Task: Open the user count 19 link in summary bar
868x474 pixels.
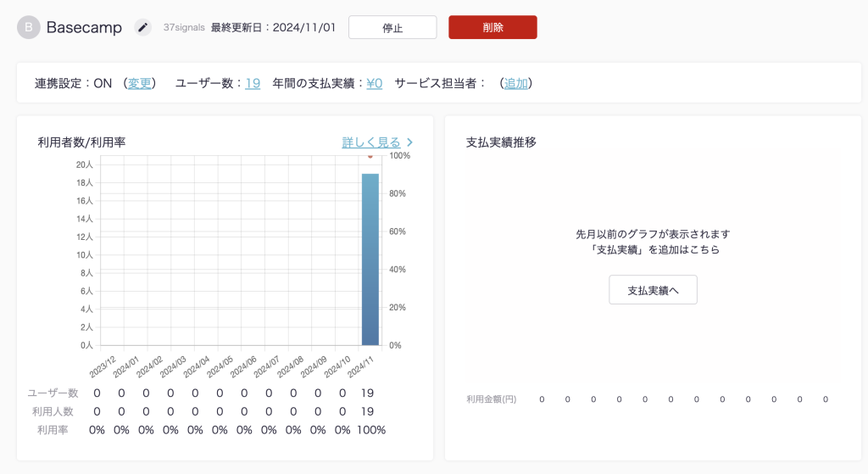Action: [x=253, y=83]
